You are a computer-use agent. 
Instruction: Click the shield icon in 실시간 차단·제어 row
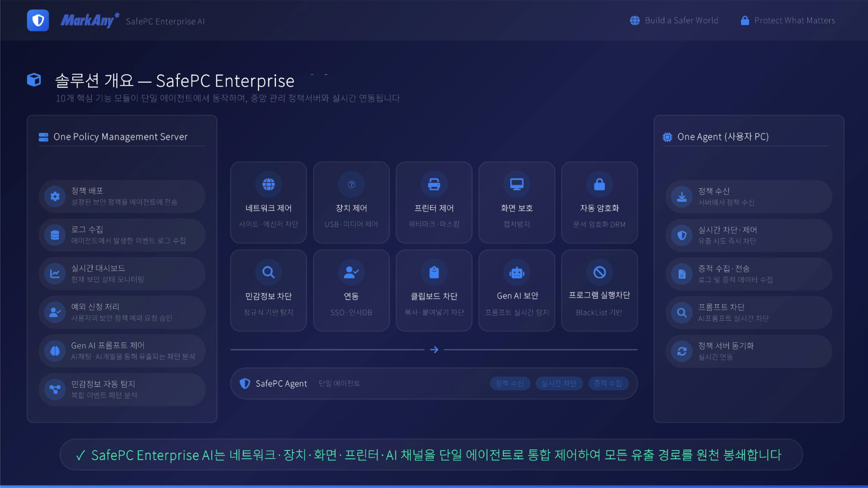(x=682, y=235)
